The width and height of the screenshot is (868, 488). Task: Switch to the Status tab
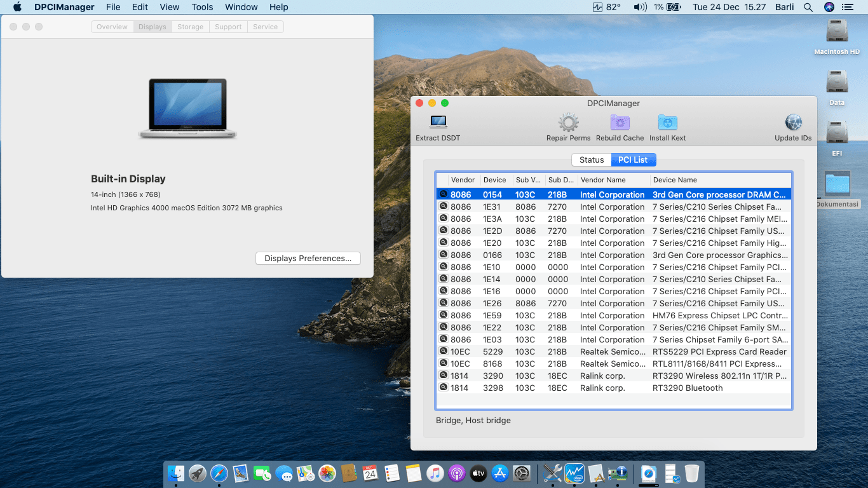[591, 160]
